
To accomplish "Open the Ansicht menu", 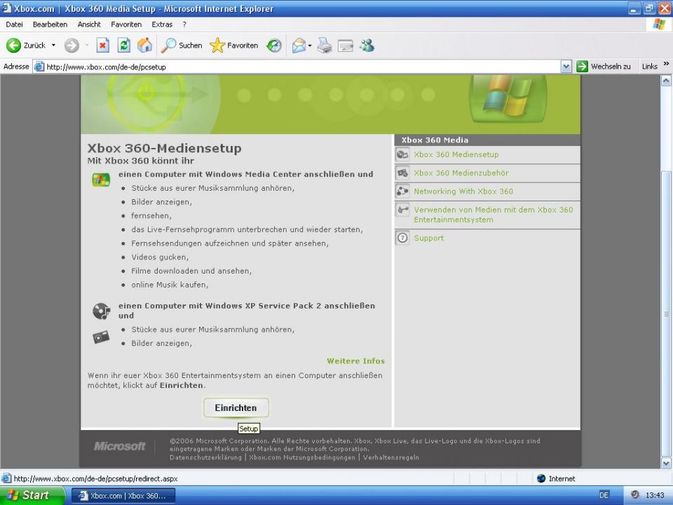I will (x=89, y=24).
